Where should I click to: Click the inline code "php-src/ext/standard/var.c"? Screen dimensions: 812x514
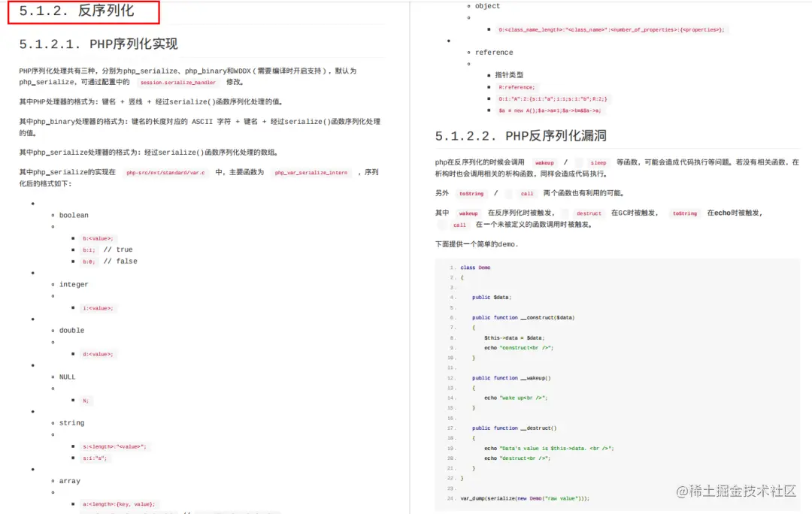(x=165, y=172)
